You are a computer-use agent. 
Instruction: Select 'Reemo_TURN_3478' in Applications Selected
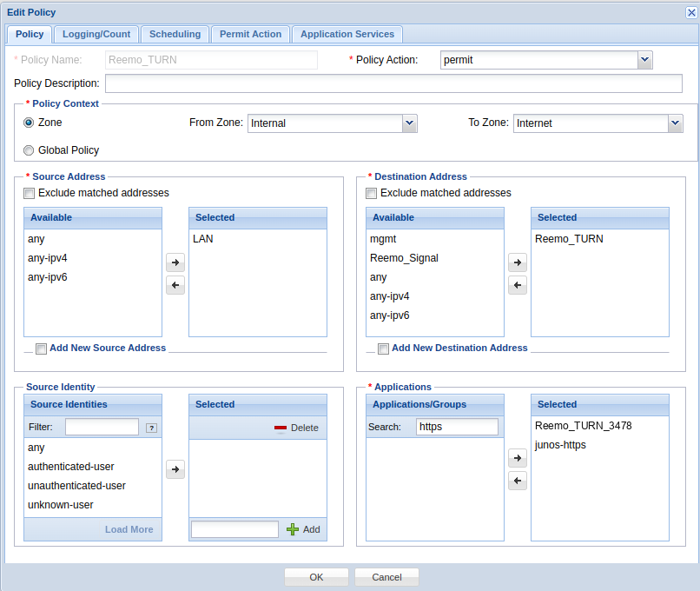point(600,426)
